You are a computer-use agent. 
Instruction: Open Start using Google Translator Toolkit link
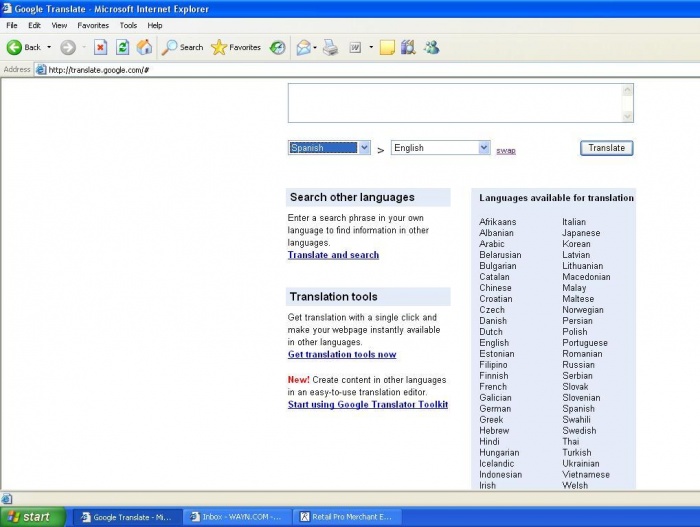point(368,405)
